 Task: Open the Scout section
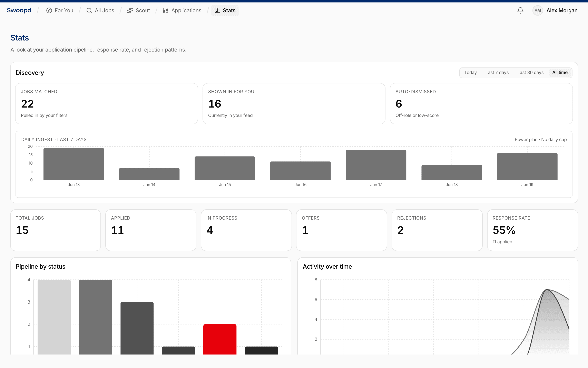click(x=138, y=10)
